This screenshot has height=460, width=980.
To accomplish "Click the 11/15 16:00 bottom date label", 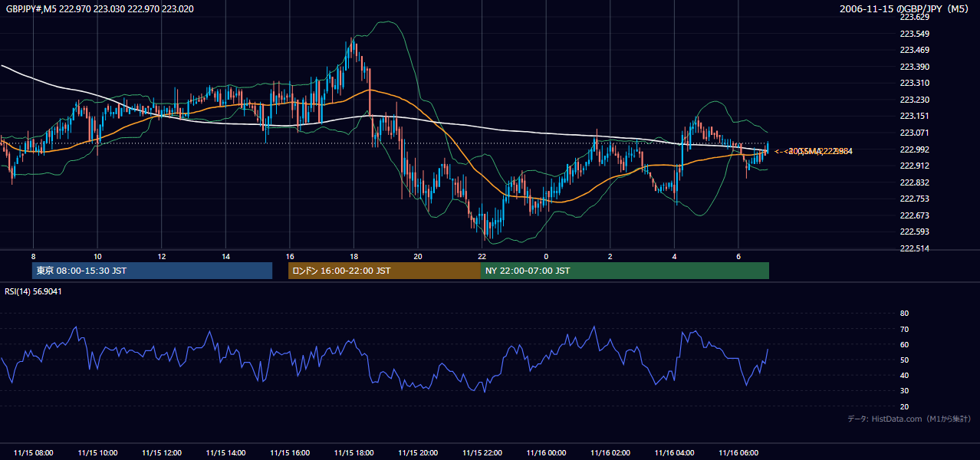I will 289,453.
